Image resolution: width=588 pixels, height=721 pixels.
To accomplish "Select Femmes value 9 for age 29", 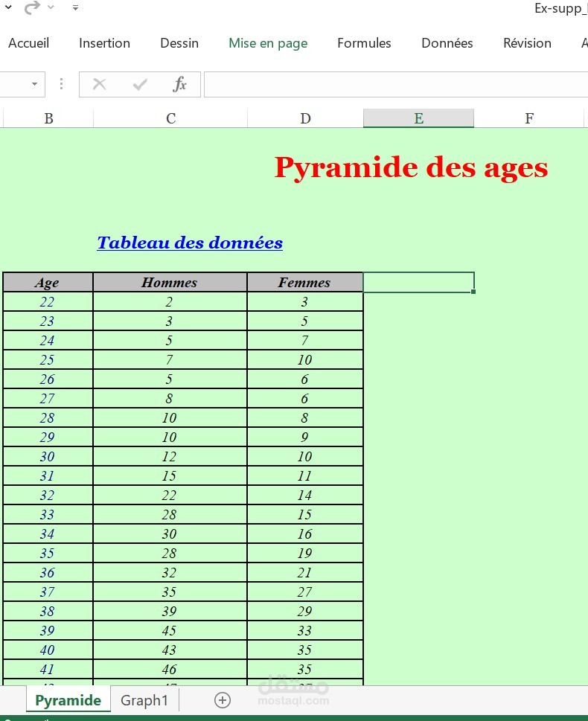I will pyautogui.click(x=305, y=437).
